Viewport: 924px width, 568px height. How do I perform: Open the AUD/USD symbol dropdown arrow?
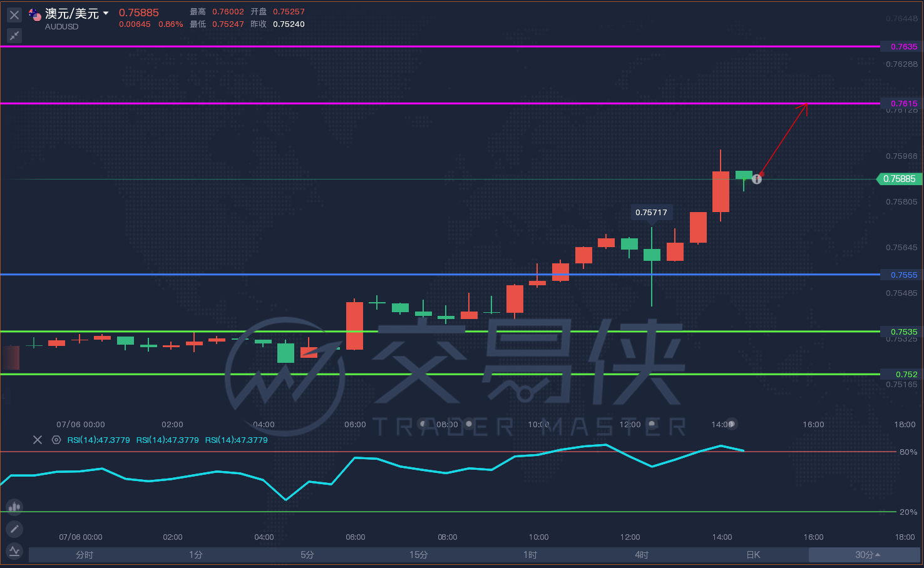click(106, 13)
